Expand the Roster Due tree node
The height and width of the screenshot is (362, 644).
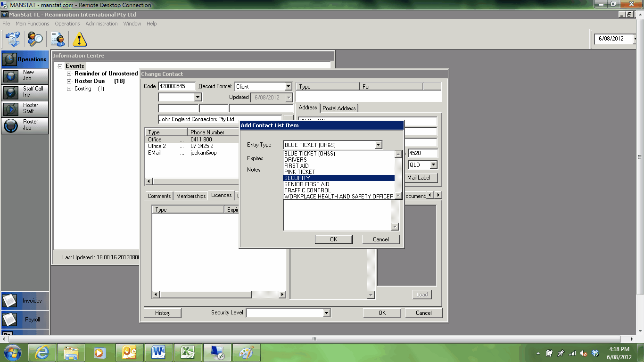click(x=69, y=81)
